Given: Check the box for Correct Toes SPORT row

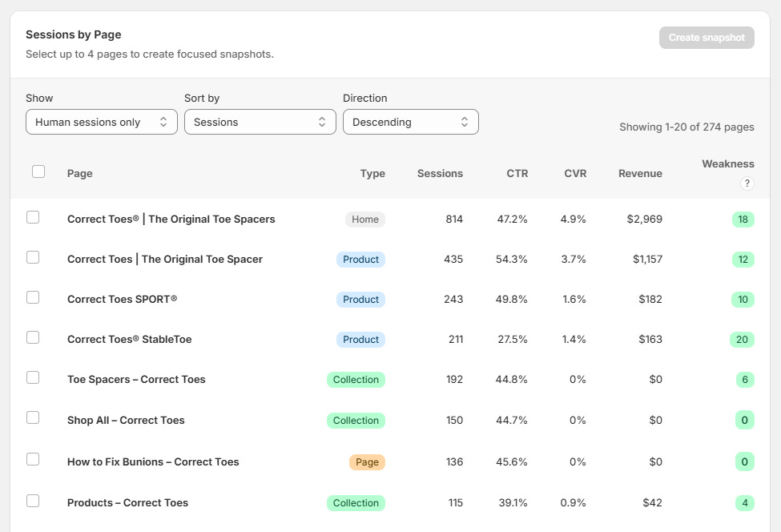Looking at the screenshot, I should pyautogui.click(x=33, y=297).
